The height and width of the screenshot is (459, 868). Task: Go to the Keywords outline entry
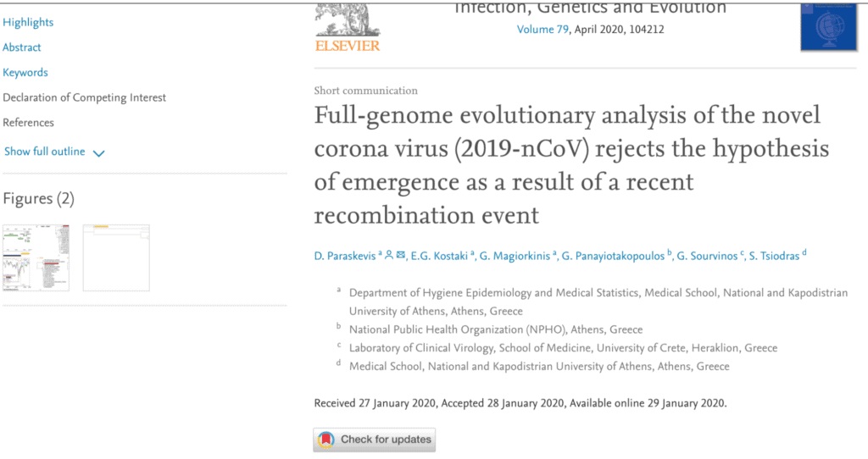tap(25, 73)
